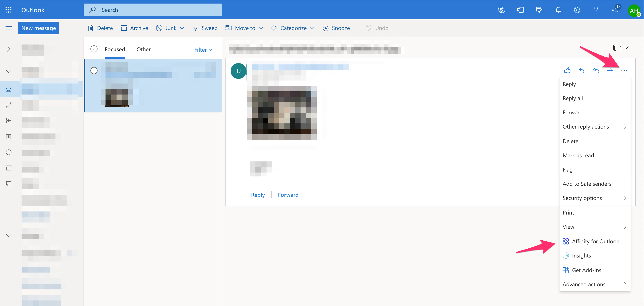
Task: Click the attachment paperclip icon above the message
Action: pyautogui.click(x=615, y=48)
